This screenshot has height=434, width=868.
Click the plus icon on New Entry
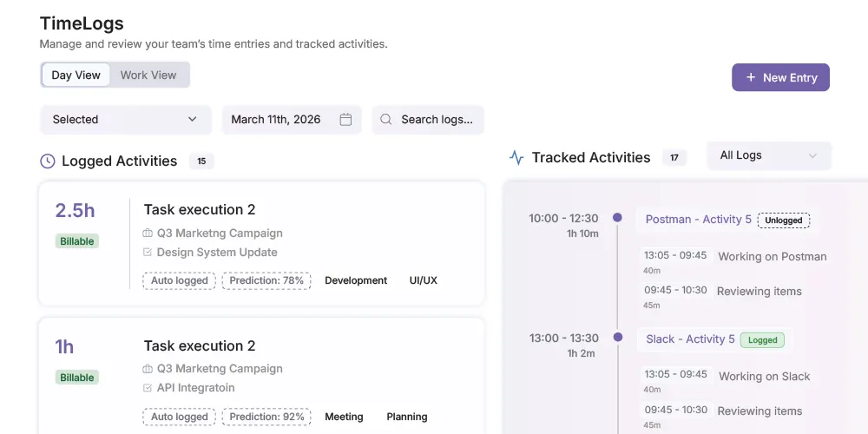[751, 77]
